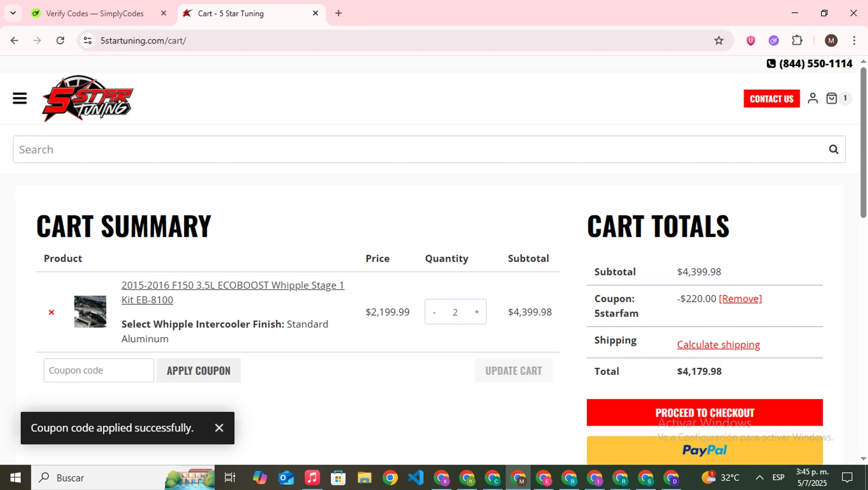Open File Explorer from the taskbar
The width and height of the screenshot is (868, 490).
[364, 478]
